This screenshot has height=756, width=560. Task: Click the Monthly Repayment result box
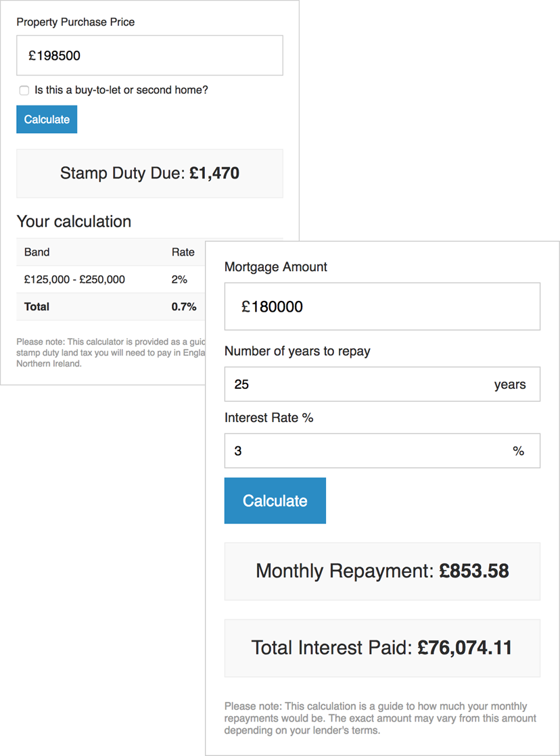381,571
